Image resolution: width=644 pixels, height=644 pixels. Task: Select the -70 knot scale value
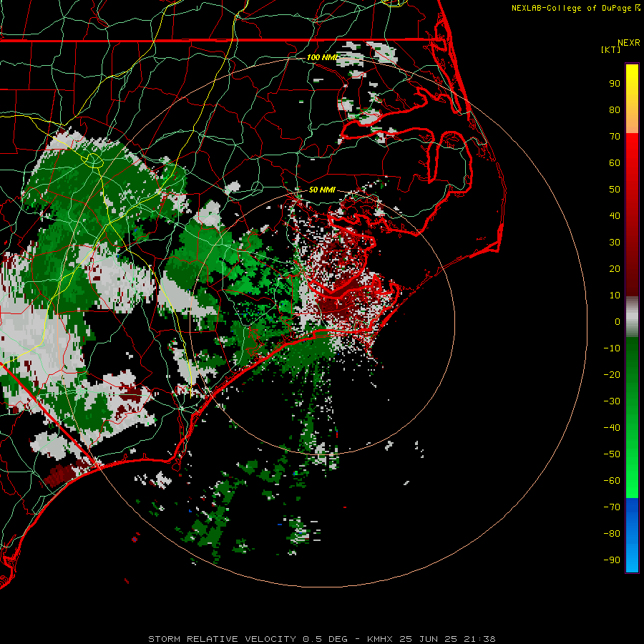click(612, 507)
